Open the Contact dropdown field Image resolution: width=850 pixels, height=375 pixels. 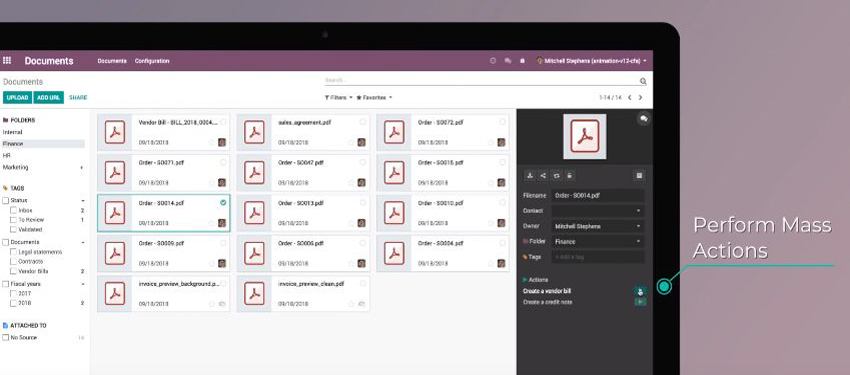coord(598,211)
